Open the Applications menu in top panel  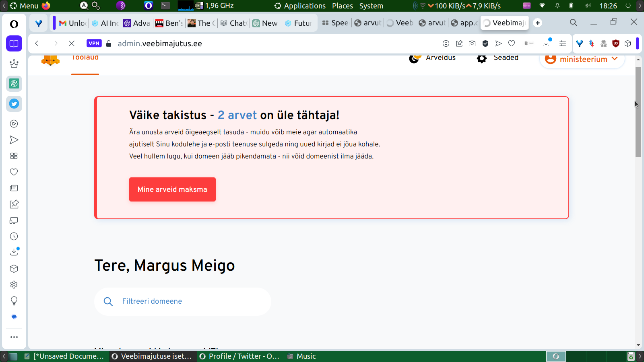(x=300, y=6)
